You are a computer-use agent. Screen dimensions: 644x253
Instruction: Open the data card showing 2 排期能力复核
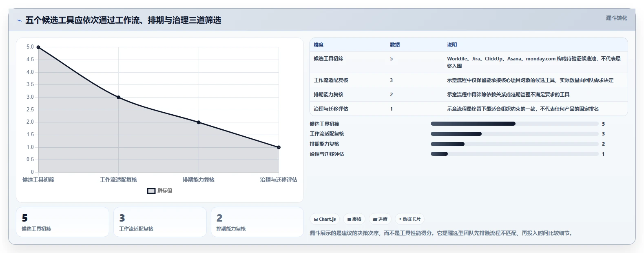point(257,222)
